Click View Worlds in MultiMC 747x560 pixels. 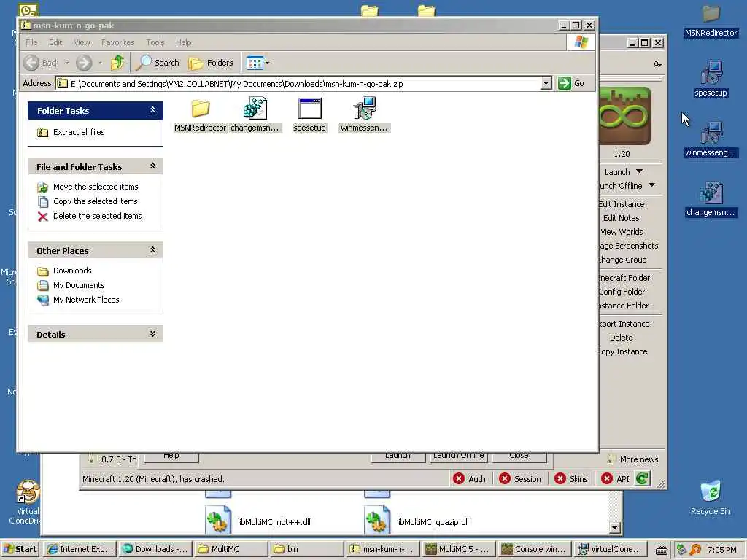click(x=622, y=232)
